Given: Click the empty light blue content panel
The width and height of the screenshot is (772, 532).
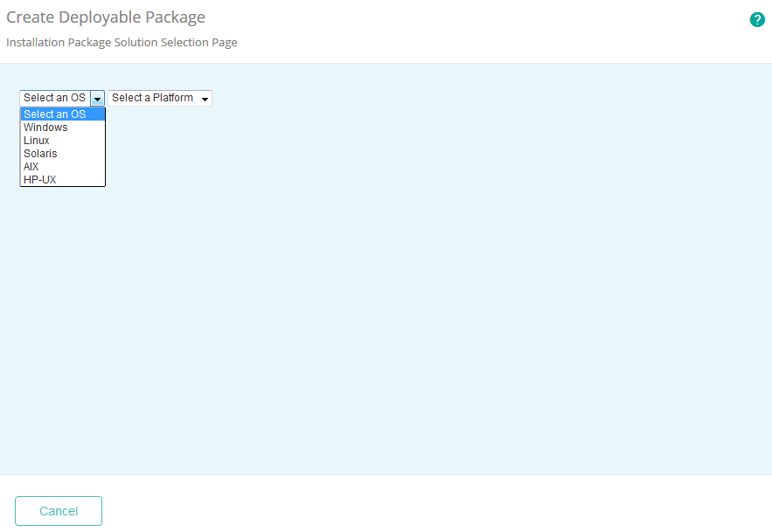Looking at the screenshot, I should 437,306.
